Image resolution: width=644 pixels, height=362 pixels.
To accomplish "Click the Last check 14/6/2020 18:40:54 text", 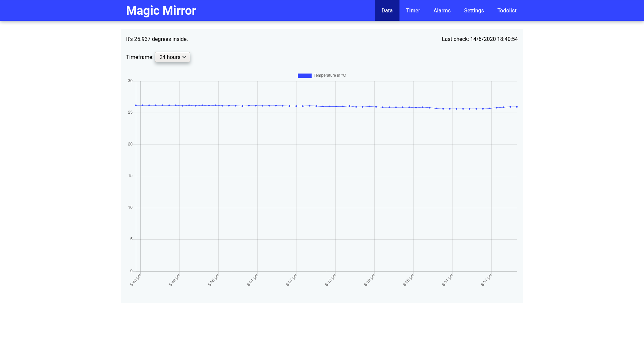I will (x=480, y=39).
